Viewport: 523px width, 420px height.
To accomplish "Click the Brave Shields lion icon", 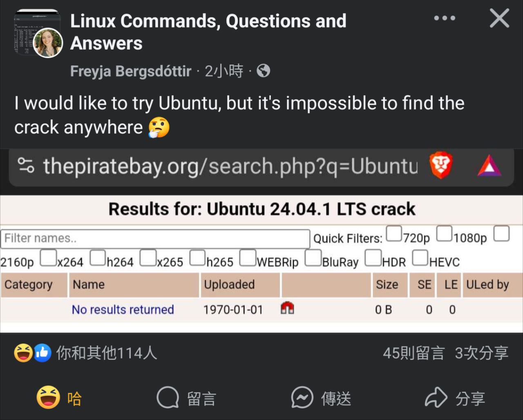I will [x=441, y=166].
